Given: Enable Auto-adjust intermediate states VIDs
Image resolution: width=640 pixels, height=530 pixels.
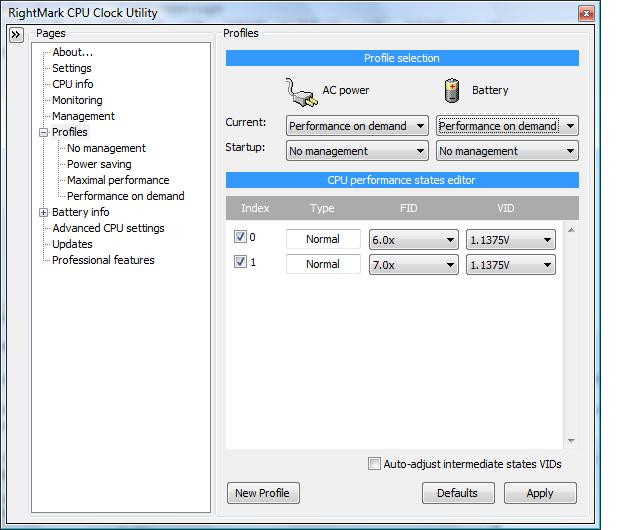Looking at the screenshot, I should click(x=374, y=464).
